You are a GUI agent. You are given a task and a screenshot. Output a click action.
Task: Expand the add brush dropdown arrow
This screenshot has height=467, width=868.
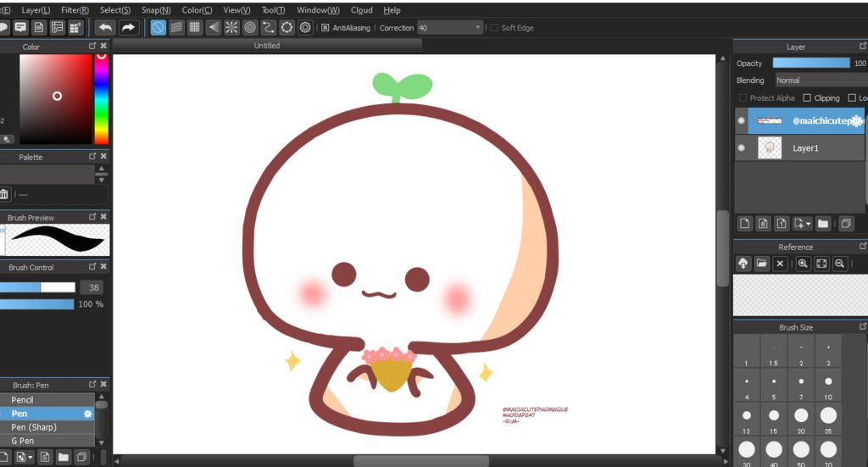click(30, 457)
